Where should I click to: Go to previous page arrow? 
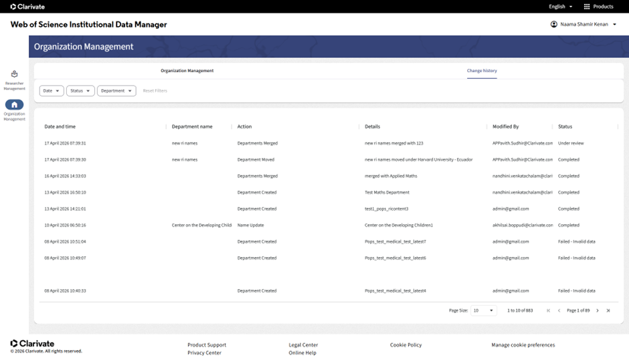tap(559, 310)
